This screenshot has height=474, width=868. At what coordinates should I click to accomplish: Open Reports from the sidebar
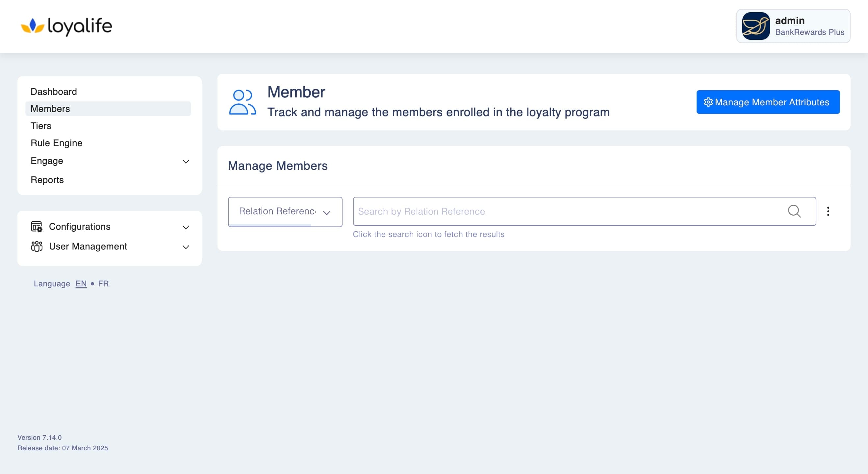coord(47,180)
